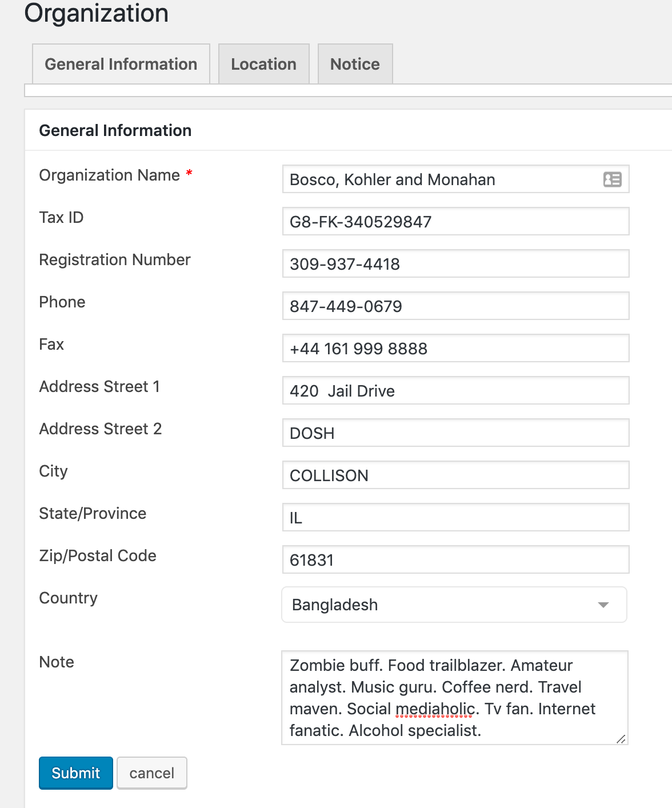The height and width of the screenshot is (808, 672).
Task: Focus the Fax number input
Action: (x=455, y=349)
